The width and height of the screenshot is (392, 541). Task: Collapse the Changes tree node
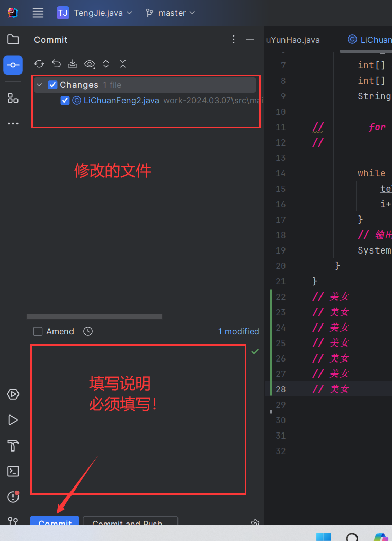click(39, 85)
